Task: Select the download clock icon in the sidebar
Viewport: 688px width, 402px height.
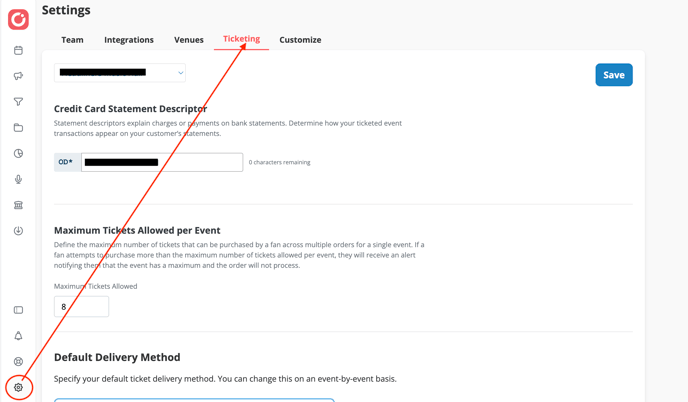Action: click(18, 231)
